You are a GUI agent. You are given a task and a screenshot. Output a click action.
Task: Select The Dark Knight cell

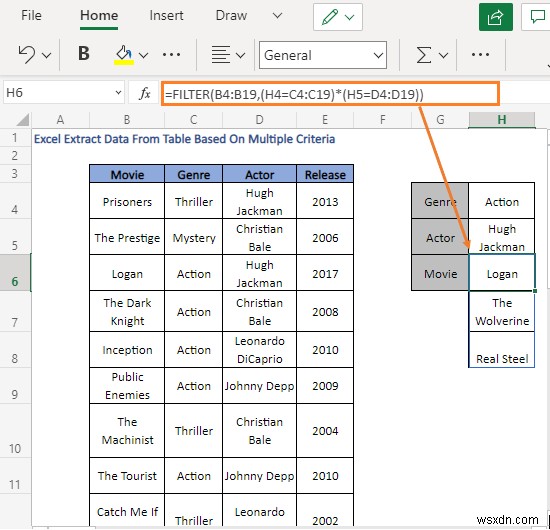pyautogui.click(x=127, y=311)
